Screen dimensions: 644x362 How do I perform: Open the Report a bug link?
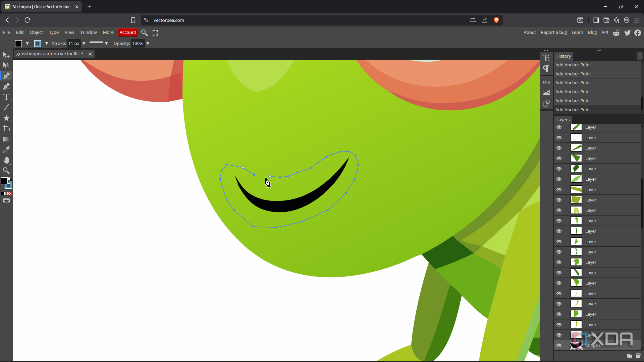pos(554,33)
